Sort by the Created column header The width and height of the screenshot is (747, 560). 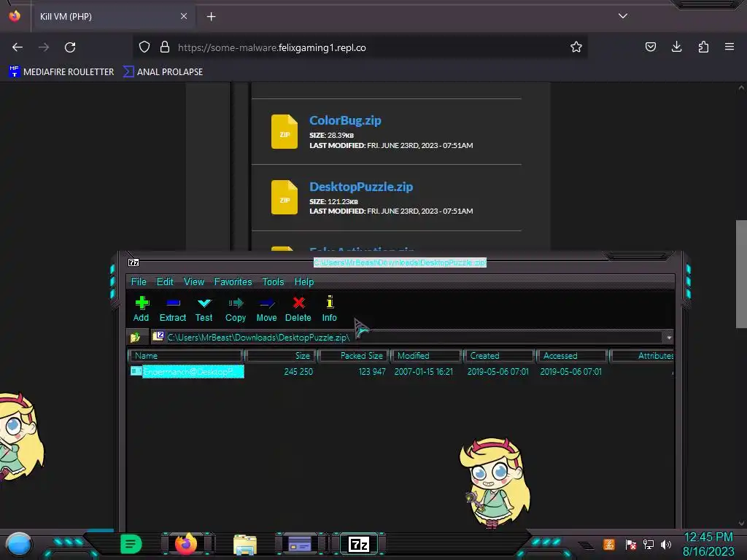pyautogui.click(x=499, y=356)
